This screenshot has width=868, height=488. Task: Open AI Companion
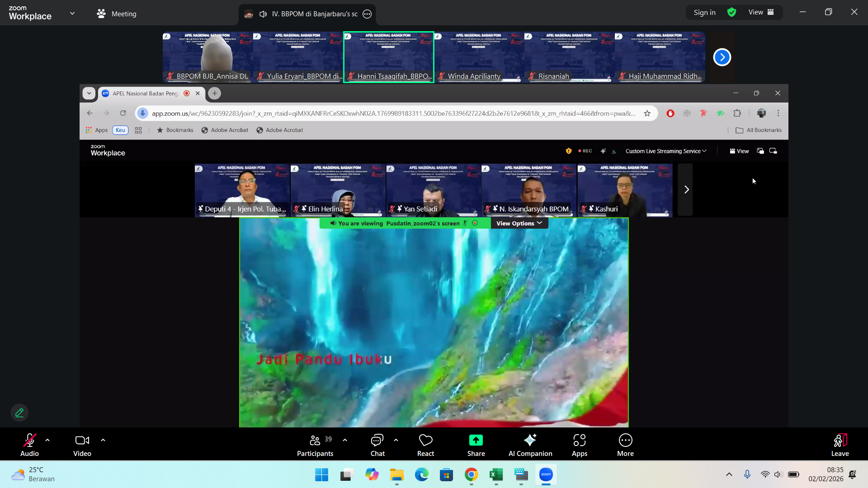click(x=530, y=445)
